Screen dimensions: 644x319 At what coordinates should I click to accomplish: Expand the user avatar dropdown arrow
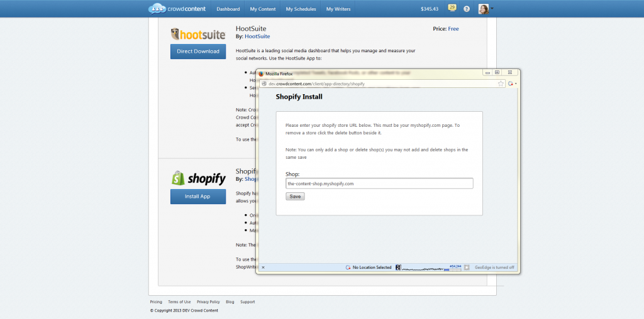(492, 9)
